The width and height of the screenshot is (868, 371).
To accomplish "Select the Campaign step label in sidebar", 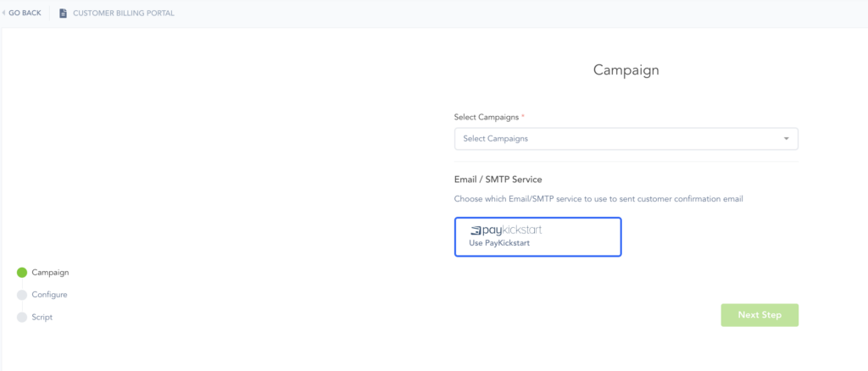I will click(50, 273).
